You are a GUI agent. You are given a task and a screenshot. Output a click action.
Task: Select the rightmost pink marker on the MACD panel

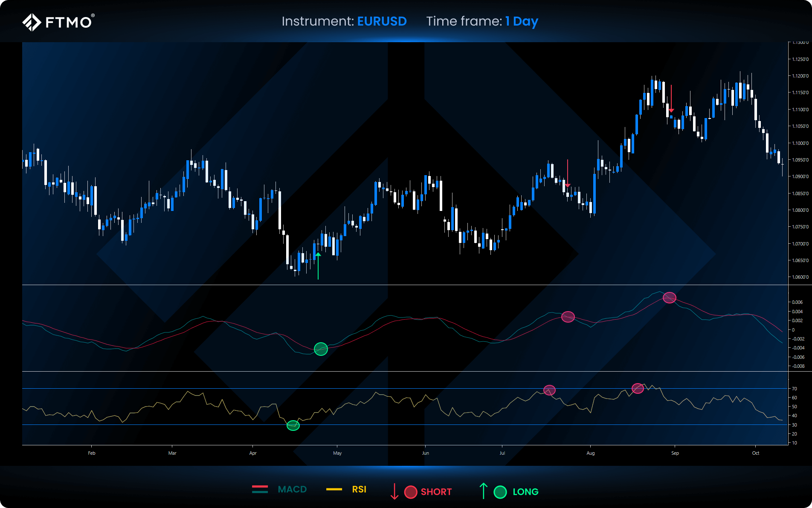coord(669,297)
